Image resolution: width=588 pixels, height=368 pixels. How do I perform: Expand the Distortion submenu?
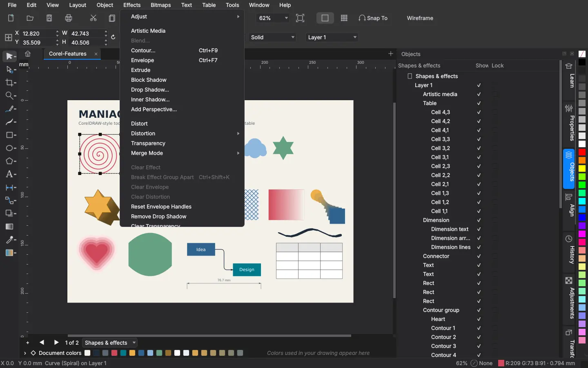click(x=182, y=133)
